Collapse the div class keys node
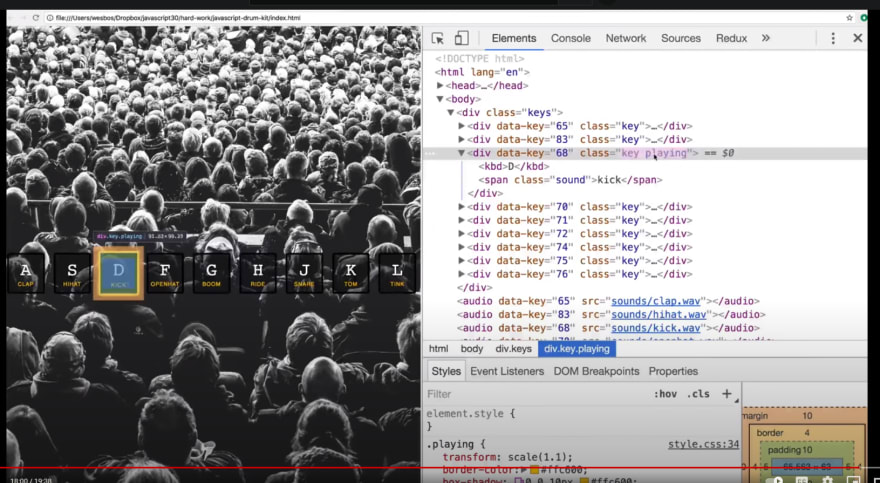Screen dimensions: 880x483 [x=451, y=113]
